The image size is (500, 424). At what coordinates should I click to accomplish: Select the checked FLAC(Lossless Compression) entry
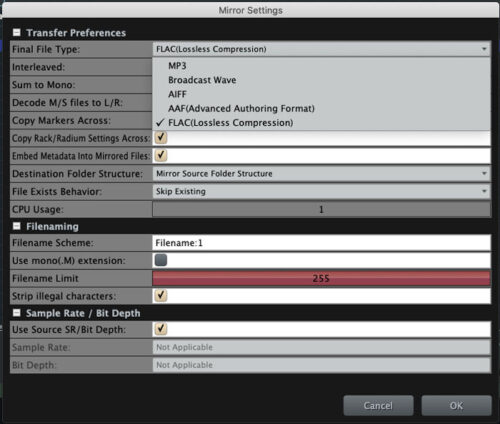230,123
